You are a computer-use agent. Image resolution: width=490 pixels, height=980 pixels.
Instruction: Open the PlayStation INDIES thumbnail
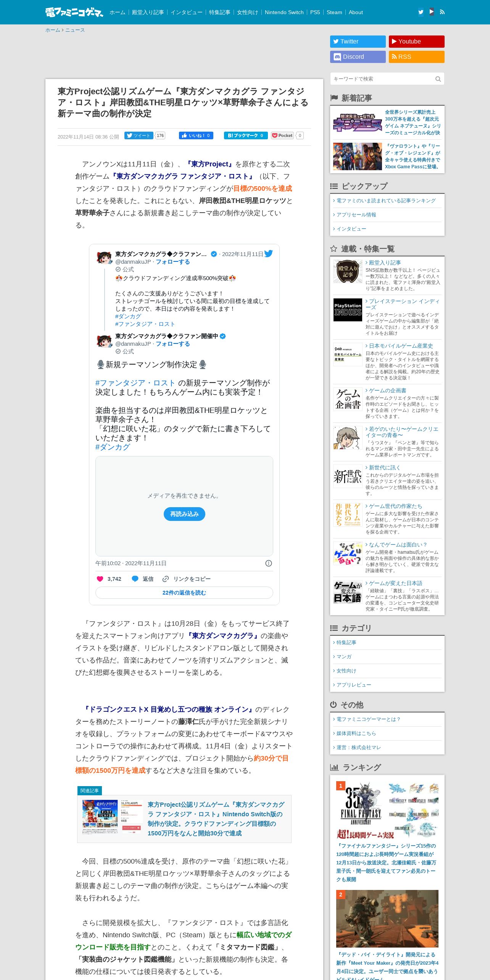348,310
